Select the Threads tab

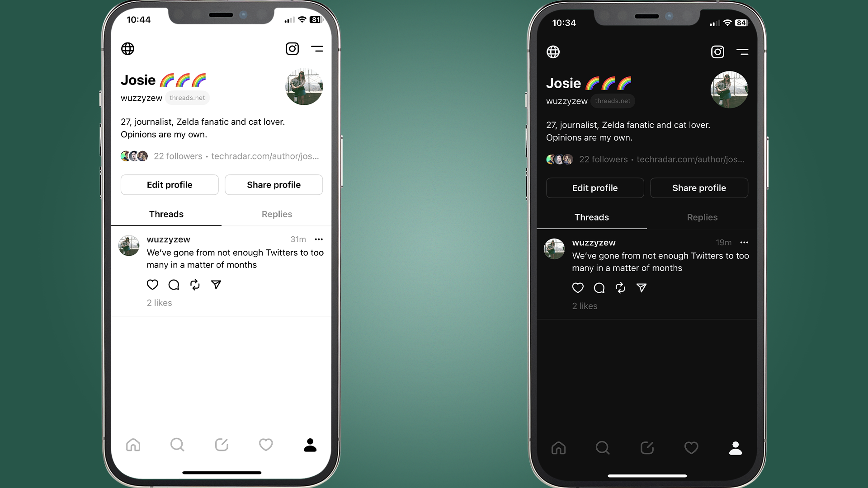tap(166, 214)
